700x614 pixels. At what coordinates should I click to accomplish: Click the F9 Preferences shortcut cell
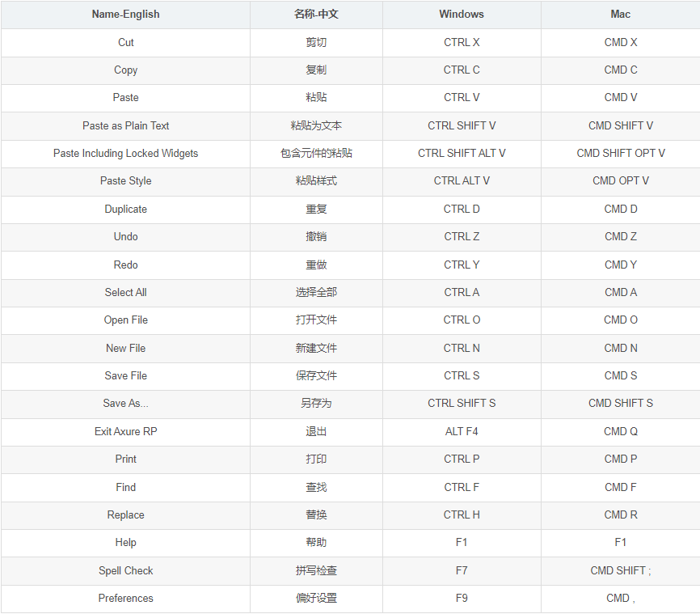(462, 598)
